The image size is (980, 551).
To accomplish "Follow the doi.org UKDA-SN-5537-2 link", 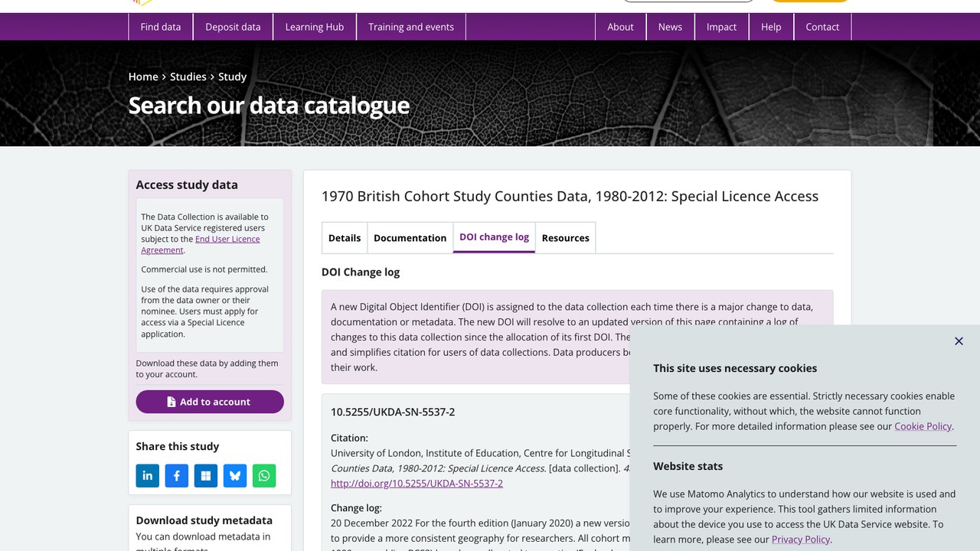I will click(416, 484).
